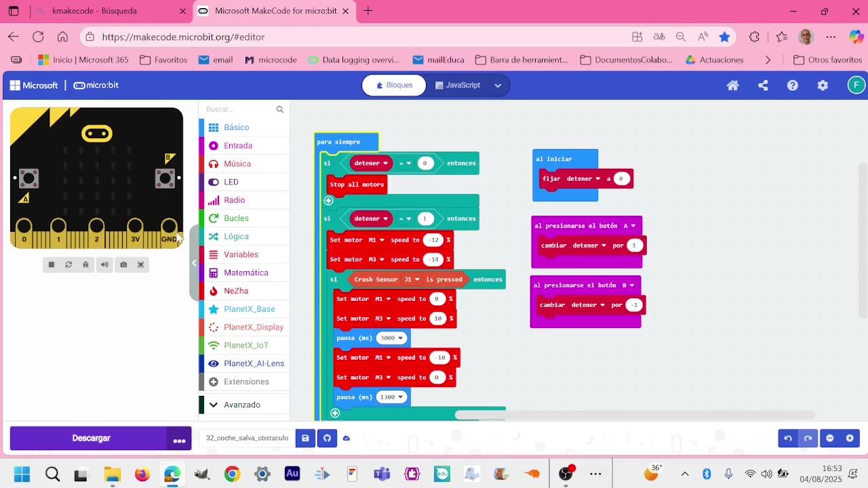Select the PlanetX_AI-Lens category

point(244,364)
